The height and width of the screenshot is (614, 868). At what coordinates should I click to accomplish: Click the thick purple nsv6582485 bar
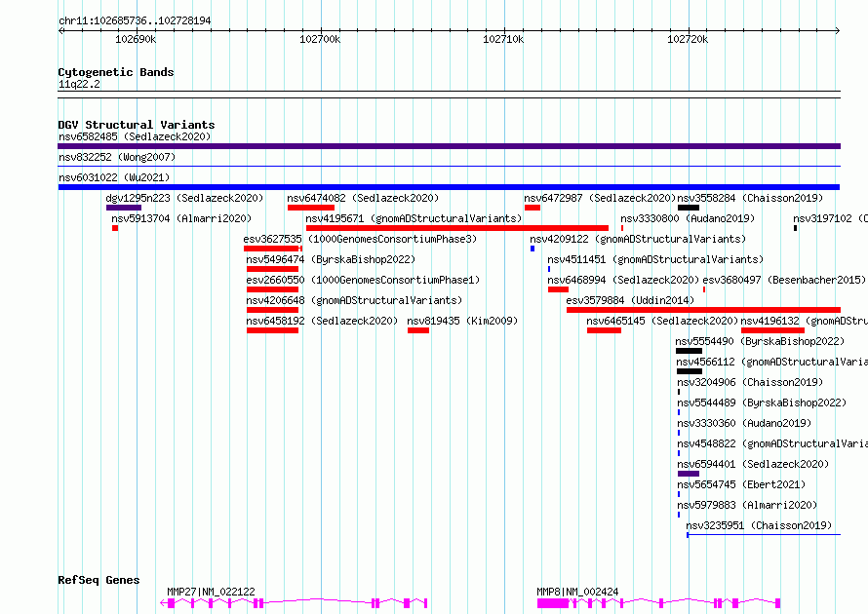(449, 146)
